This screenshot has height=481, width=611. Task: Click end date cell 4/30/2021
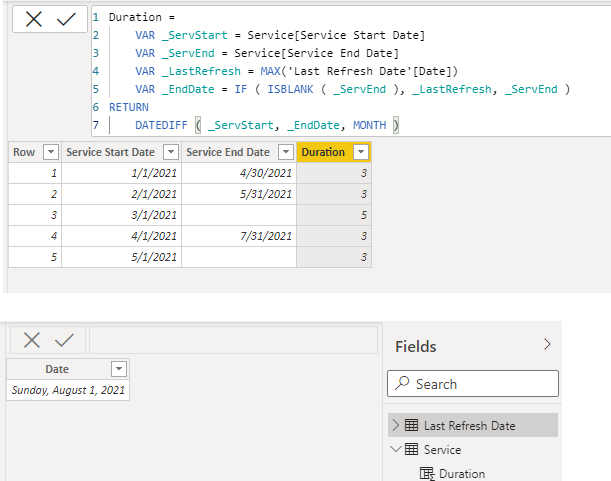click(x=239, y=173)
